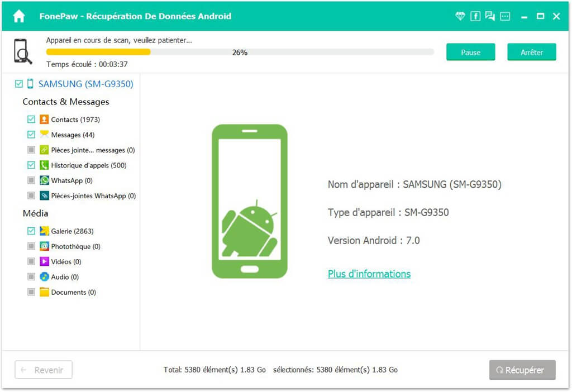Maximize the FonePaw window
Viewport: 572px width, 392px height.
tap(540, 16)
